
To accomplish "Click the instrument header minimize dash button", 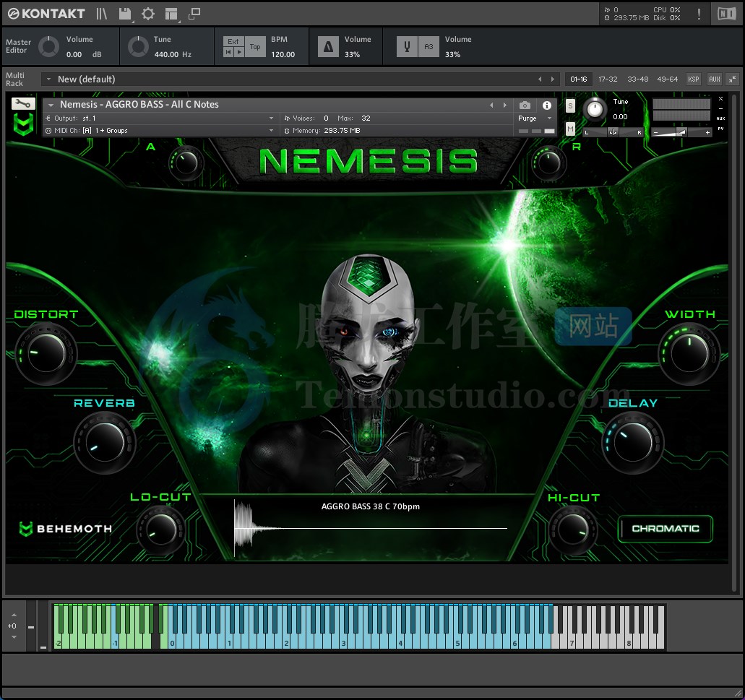I will (x=720, y=109).
